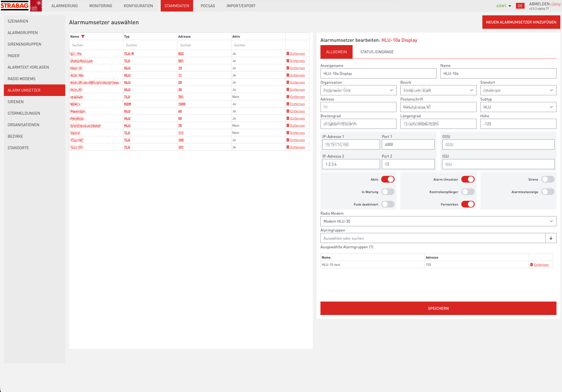Enable the In Wartung toggle
The height and width of the screenshot is (392, 562).
pyautogui.click(x=387, y=192)
